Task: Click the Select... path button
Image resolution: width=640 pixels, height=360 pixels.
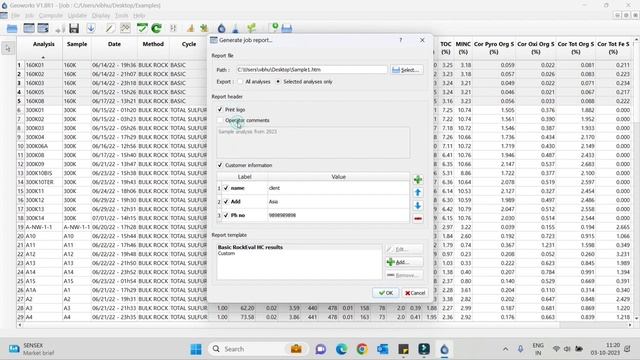Action: point(407,70)
